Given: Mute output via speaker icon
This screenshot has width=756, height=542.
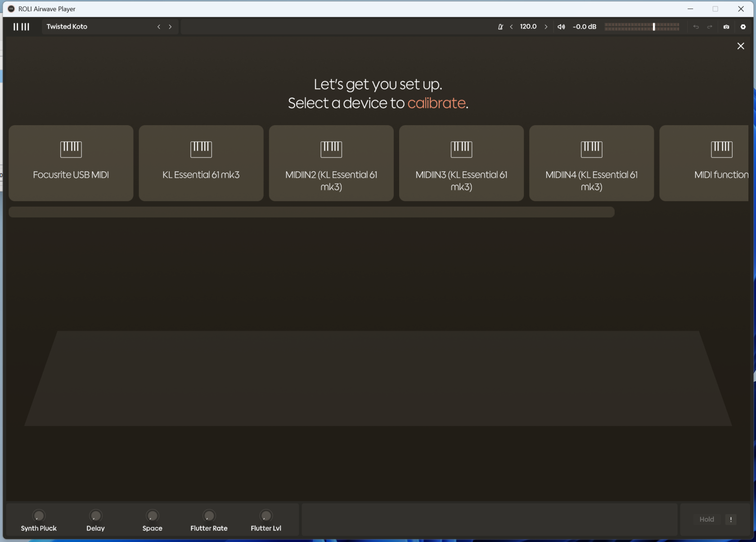Looking at the screenshot, I should (x=561, y=27).
